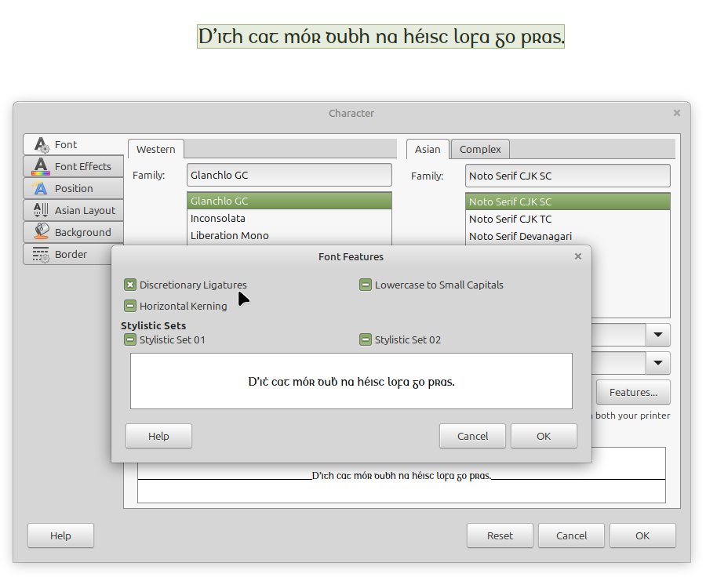
Task: Click the highlighted Irish sentence in document
Action: pyautogui.click(x=381, y=36)
